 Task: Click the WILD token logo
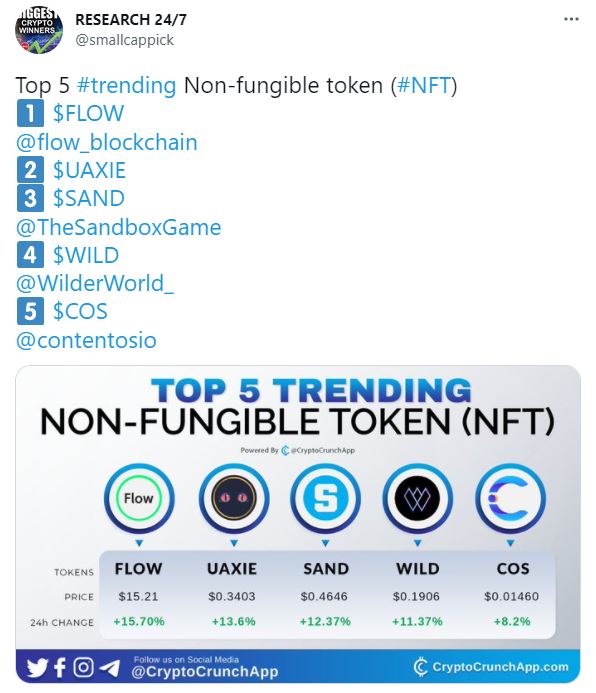tap(417, 498)
